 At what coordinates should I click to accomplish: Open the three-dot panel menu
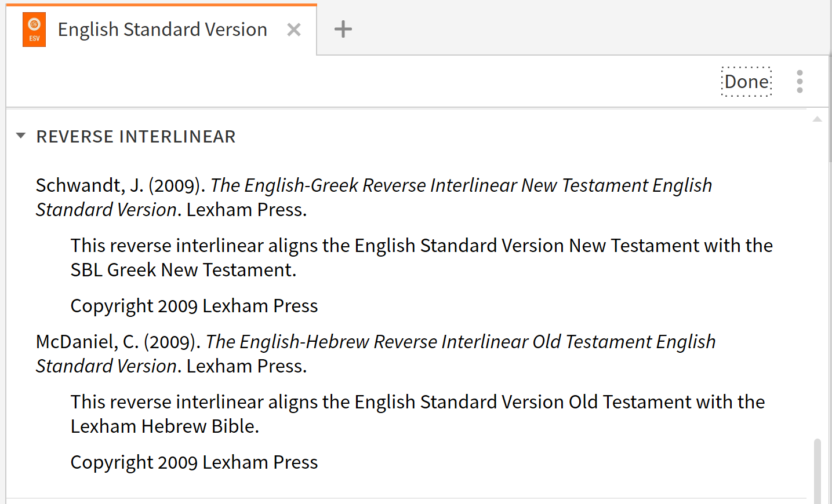(800, 82)
